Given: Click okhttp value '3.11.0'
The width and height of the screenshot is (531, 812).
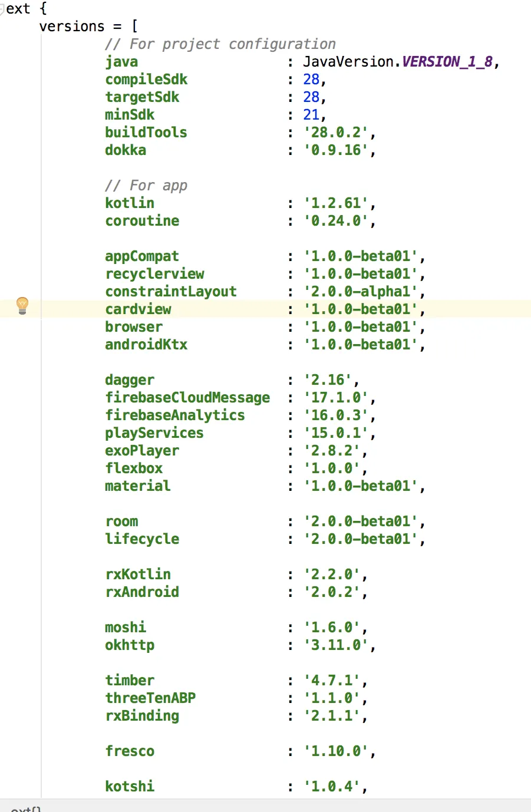Looking at the screenshot, I should [336, 645].
